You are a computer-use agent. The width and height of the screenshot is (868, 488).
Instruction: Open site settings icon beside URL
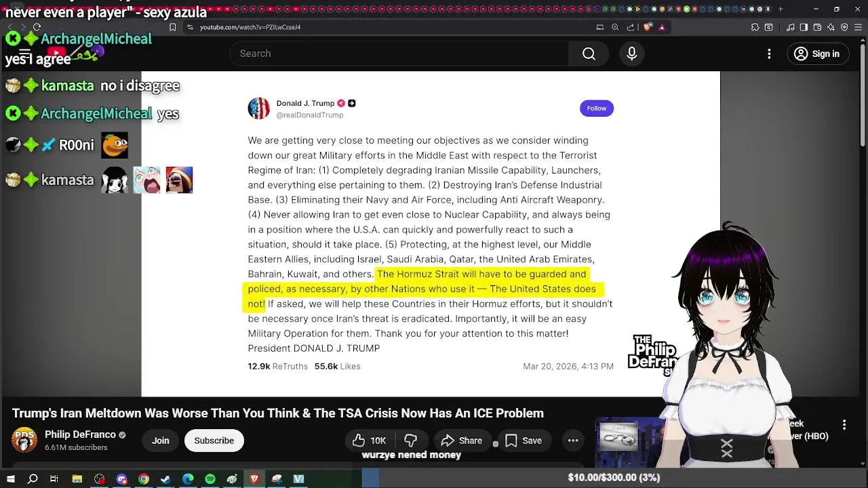coord(190,27)
